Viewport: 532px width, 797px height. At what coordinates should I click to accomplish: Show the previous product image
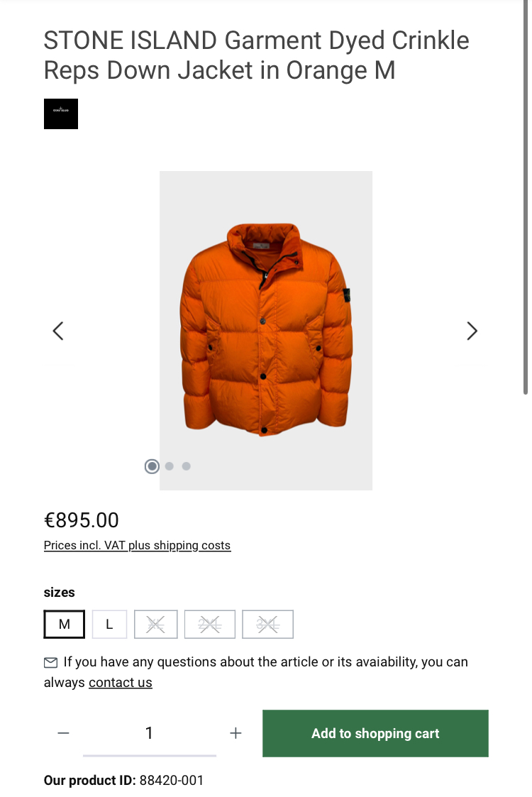pos(58,331)
